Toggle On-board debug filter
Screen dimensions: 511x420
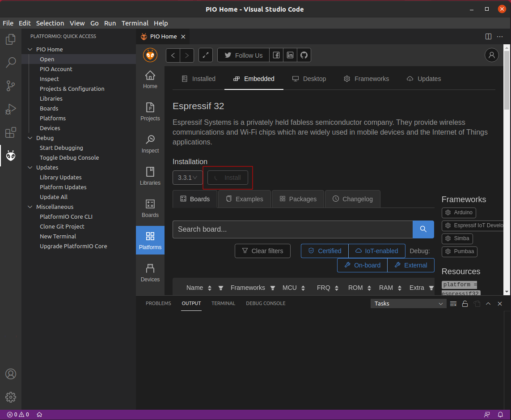coord(363,265)
